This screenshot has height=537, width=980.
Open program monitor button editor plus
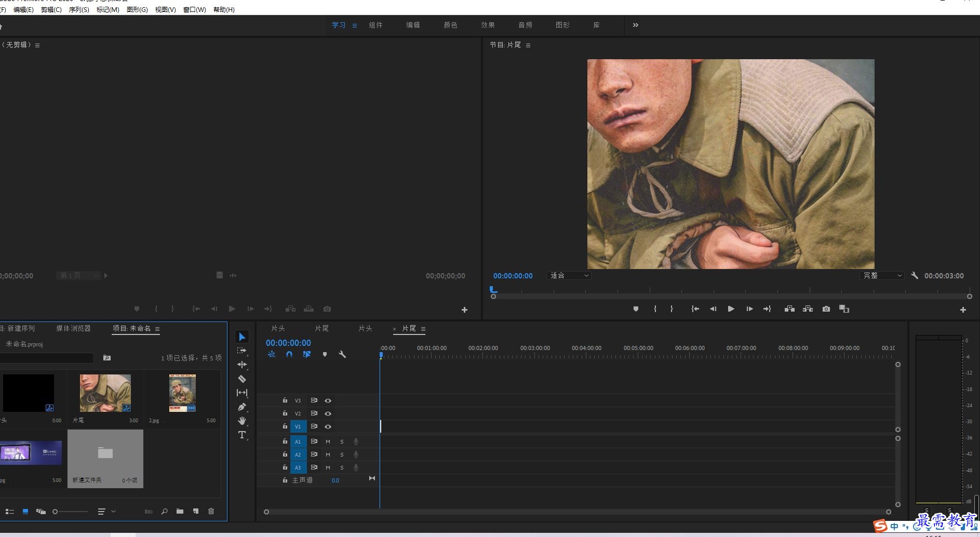(963, 310)
